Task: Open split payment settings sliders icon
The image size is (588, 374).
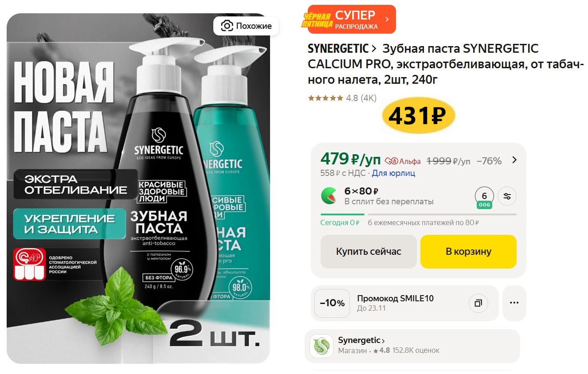Action: click(507, 197)
